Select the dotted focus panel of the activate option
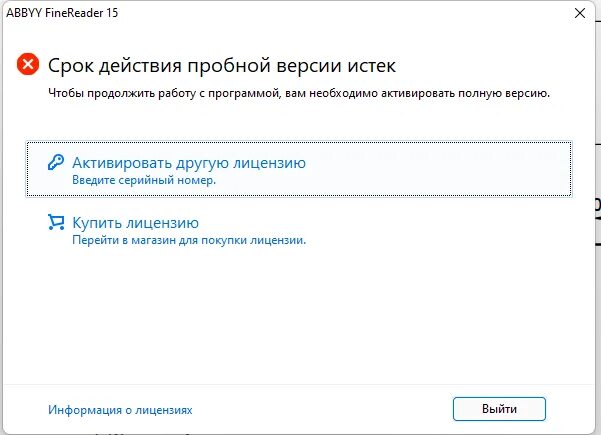 point(299,169)
